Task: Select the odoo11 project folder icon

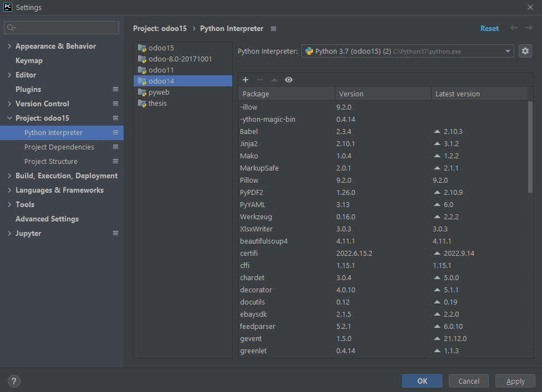Action: point(142,70)
